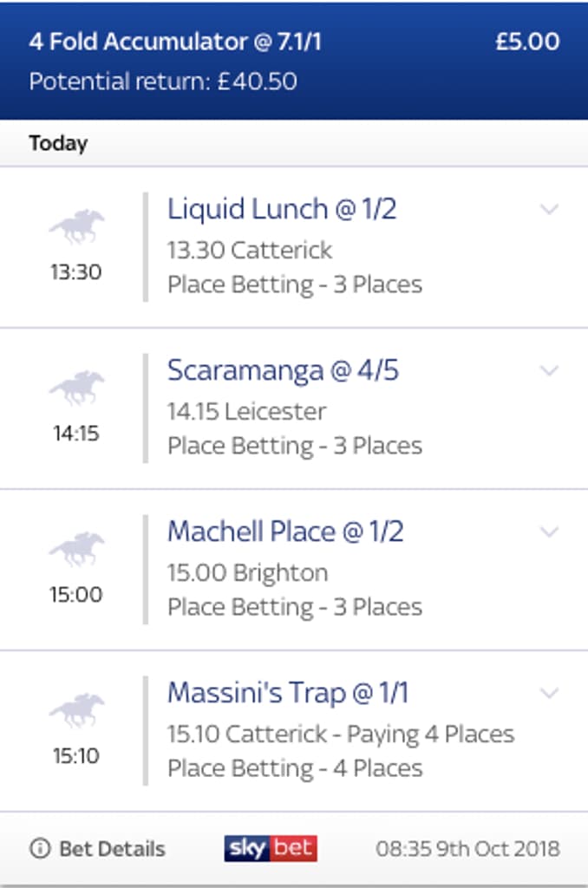Expand the Liquid Lunch selection details
This screenshot has width=588, height=888.
coord(546,209)
